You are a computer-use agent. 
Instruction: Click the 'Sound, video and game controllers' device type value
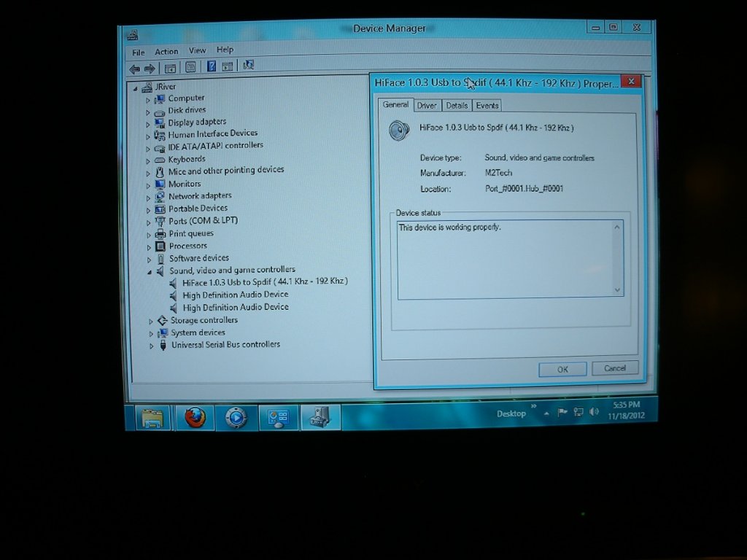[x=539, y=158]
